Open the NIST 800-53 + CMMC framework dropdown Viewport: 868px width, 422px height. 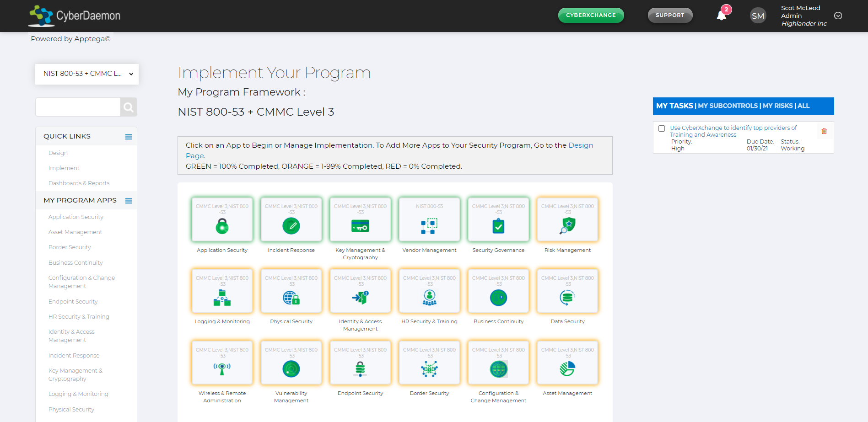click(x=87, y=74)
